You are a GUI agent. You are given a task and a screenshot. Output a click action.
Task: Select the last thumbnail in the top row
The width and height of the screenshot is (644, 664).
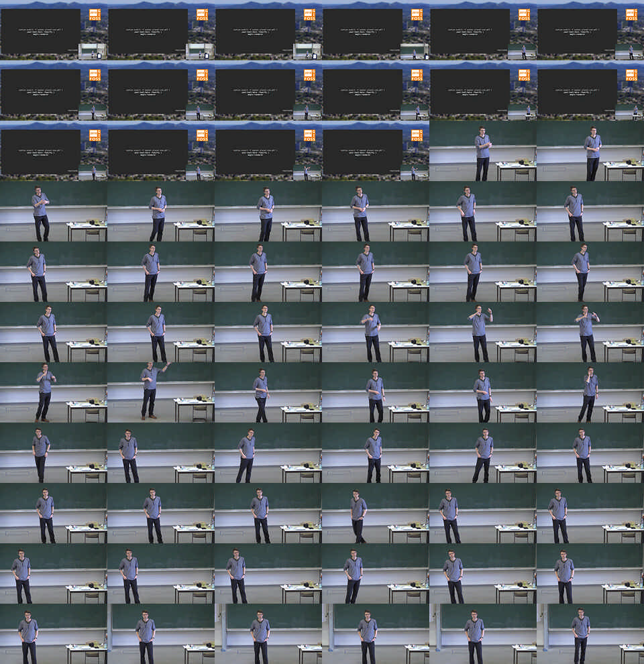click(x=590, y=30)
